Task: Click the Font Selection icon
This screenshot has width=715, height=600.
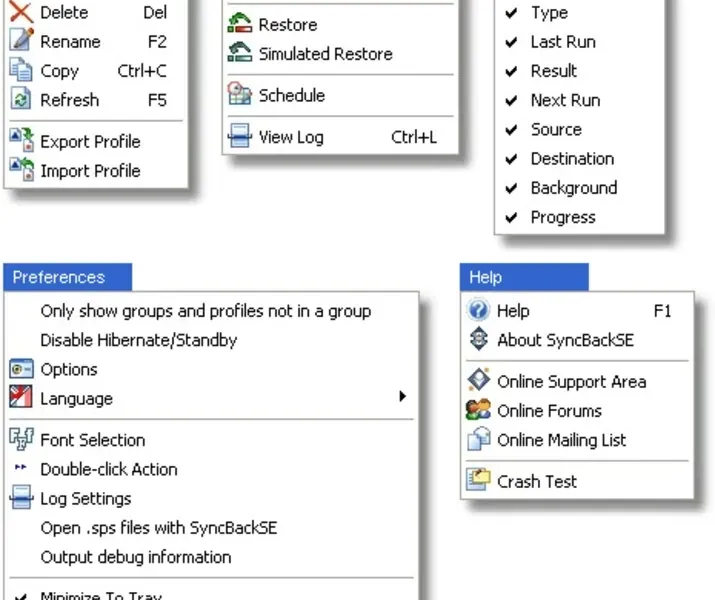Action: pyautogui.click(x=21, y=439)
